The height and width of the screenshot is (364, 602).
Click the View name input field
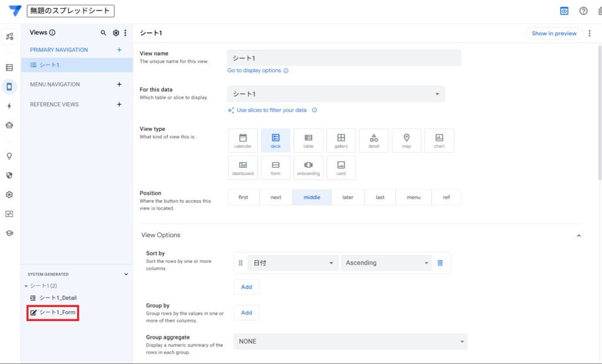(344, 58)
